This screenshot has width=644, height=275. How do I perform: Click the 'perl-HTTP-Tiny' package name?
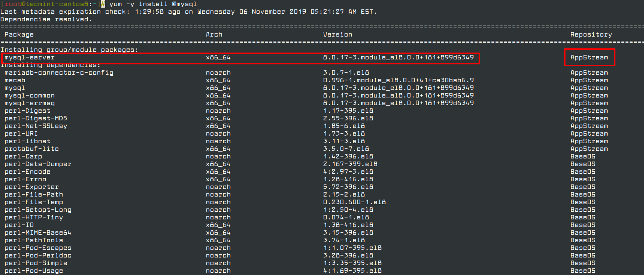[34, 217]
